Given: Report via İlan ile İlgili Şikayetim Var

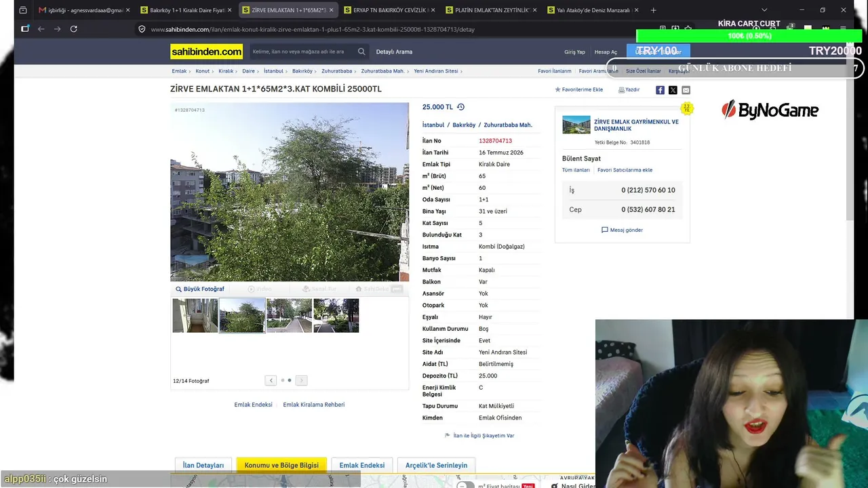Looking at the screenshot, I should tap(479, 436).
